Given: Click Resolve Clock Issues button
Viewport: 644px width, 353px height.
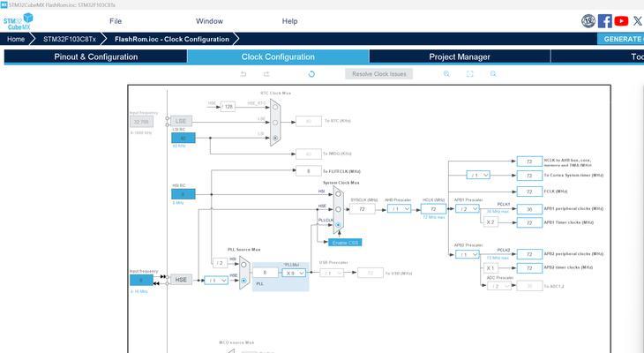Looking at the screenshot, I should (378, 74).
